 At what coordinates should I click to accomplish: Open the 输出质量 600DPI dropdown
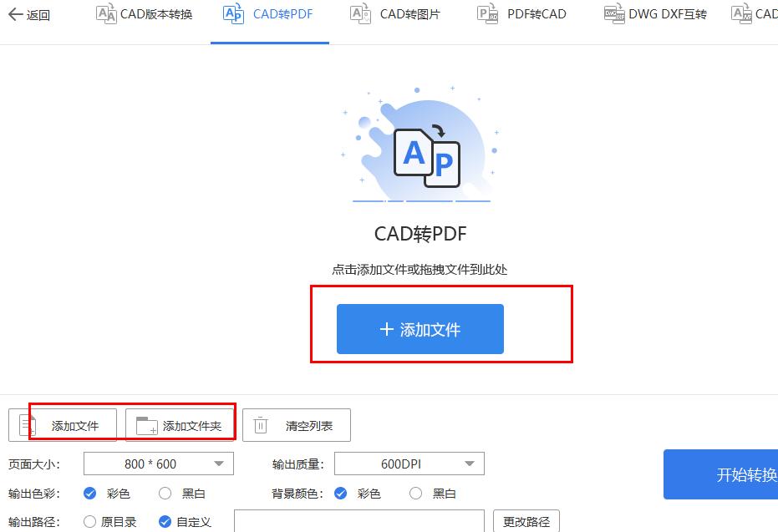tap(409, 464)
